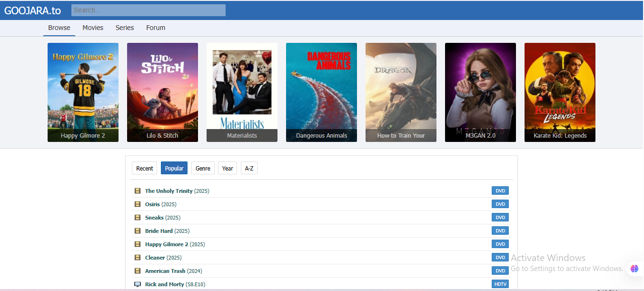The height and width of the screenshot is (291, 644).
Task: Open the A-Z sorting tab
Action: (249, 168)
